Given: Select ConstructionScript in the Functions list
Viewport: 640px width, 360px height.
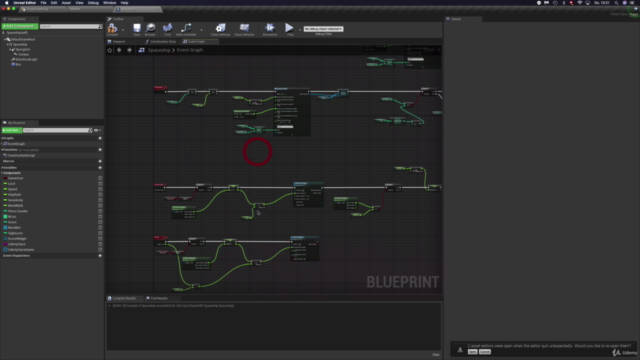Looking at the screenshot, I should coord(21,156).
